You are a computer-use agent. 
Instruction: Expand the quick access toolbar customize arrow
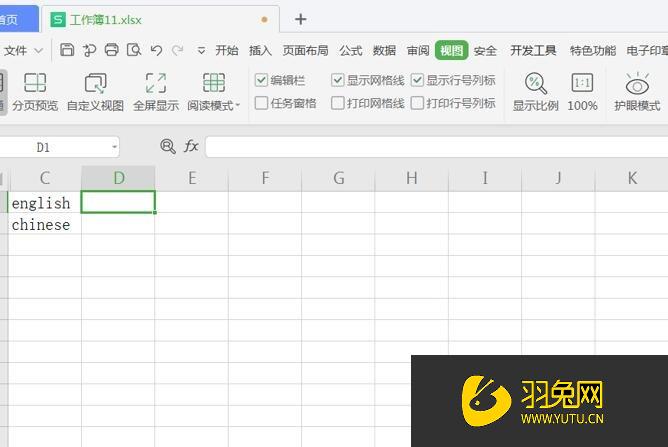(x=201, y=51)
